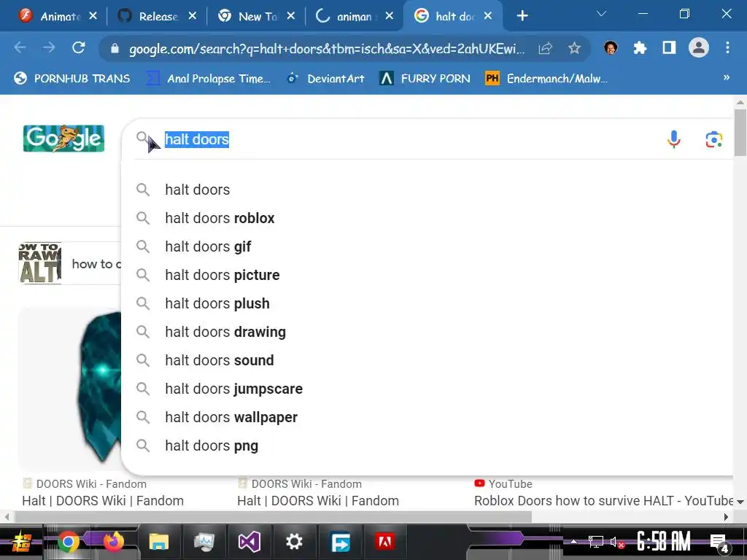The width and height of the screenshot is (747, 560).
Task: Toggle the browser side panel
Action: (669, 47)
